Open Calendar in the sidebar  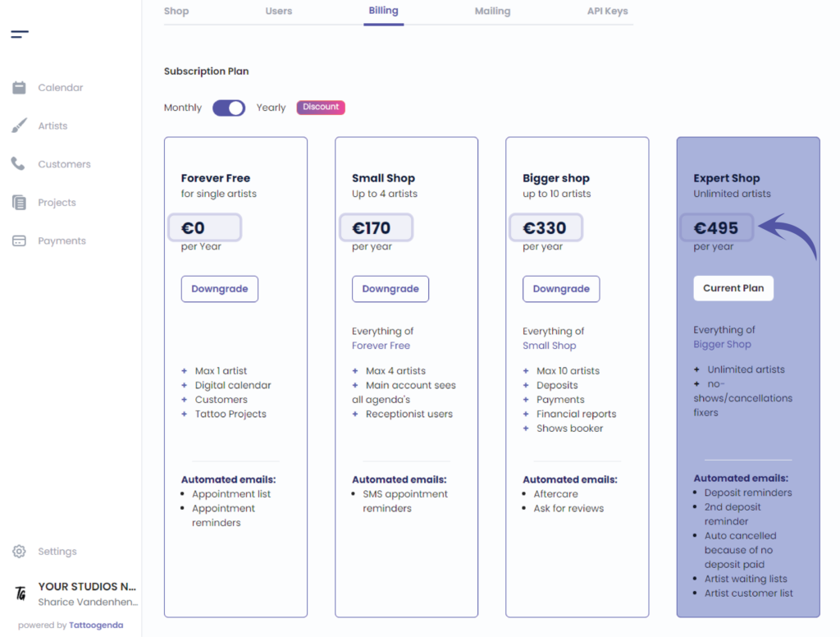[x=61, y=87]
